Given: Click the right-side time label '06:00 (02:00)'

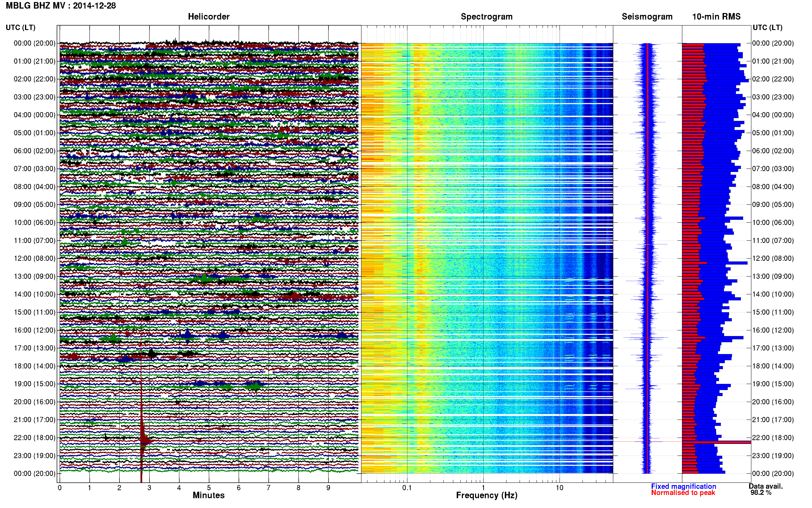Looking at the screenshot, I should (773, 151).
